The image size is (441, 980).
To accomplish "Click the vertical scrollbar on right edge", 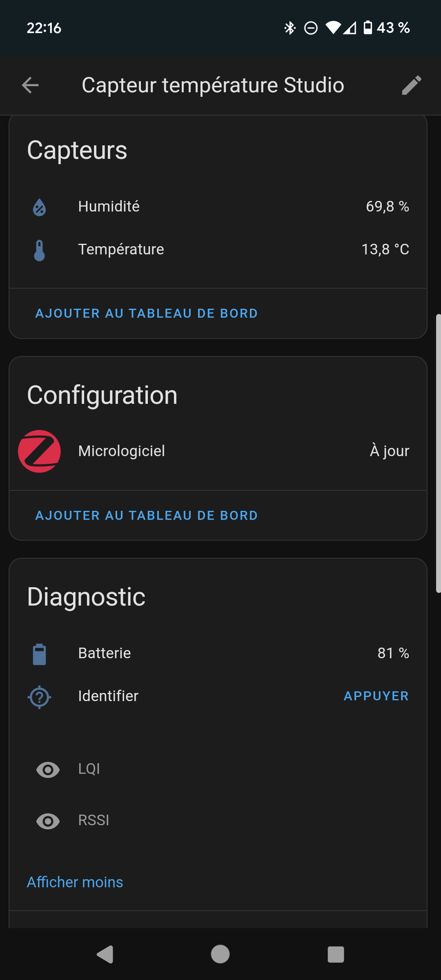I will [438, 453].
